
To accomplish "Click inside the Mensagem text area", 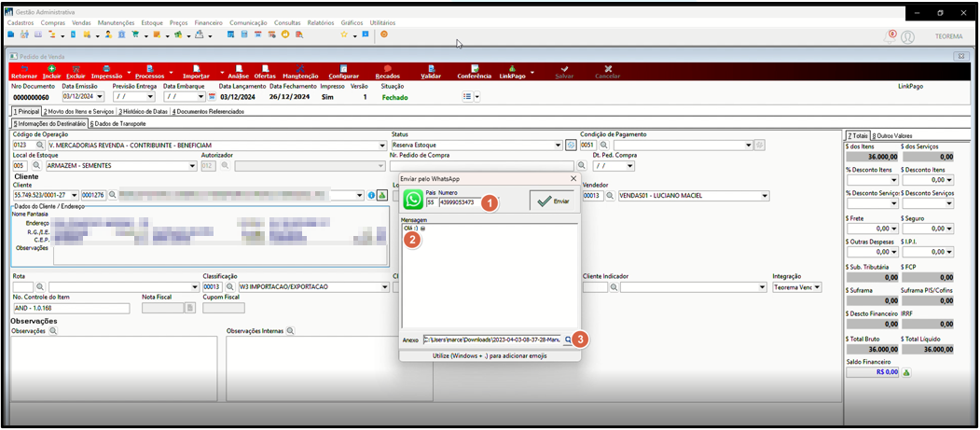I will (x=490, y=275).
